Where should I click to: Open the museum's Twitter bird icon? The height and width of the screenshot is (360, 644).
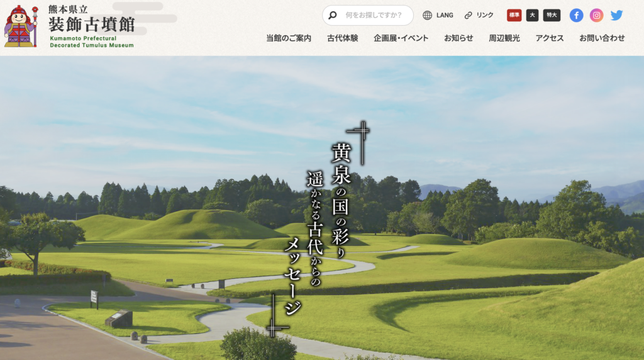click(x=616, y=15)
